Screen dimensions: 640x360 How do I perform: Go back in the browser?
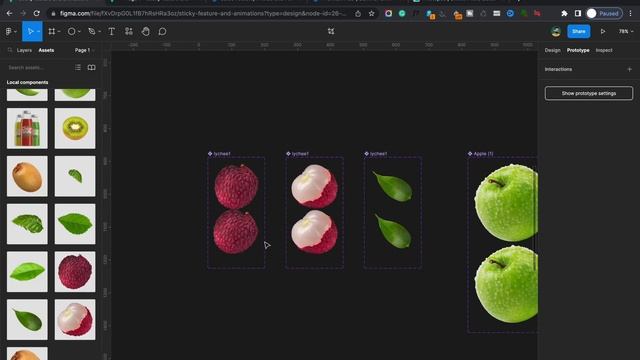pos(9,13)
